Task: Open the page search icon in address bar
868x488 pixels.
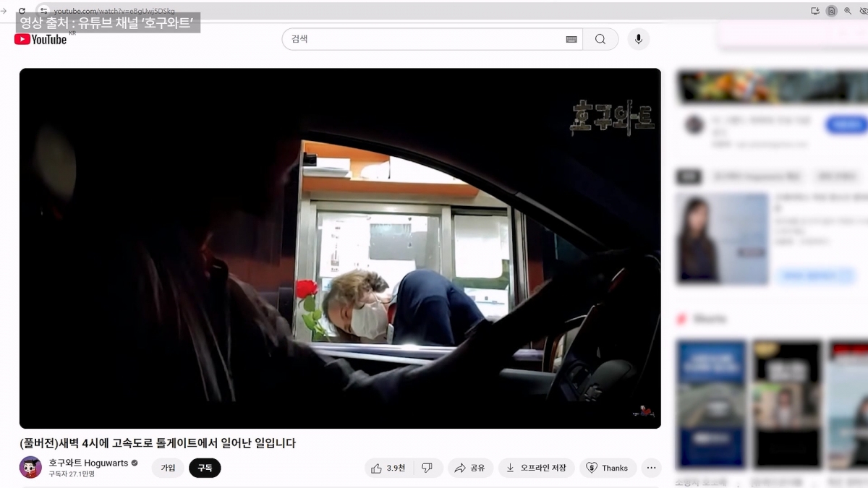Action: [831, 11]
